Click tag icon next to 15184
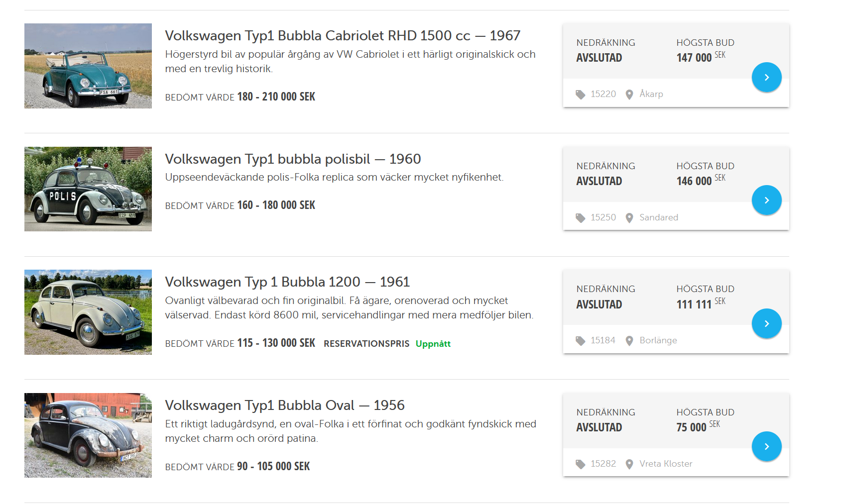This screenshot has height=504, width=845. [580, 341]
